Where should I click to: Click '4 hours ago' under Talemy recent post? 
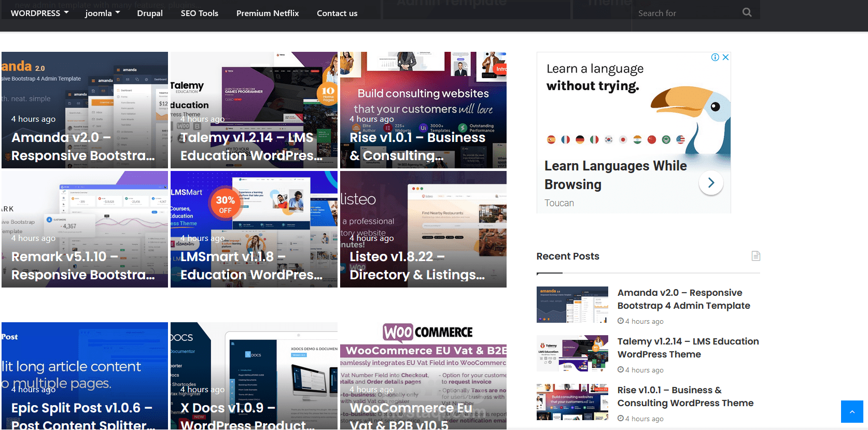(640, 370)
